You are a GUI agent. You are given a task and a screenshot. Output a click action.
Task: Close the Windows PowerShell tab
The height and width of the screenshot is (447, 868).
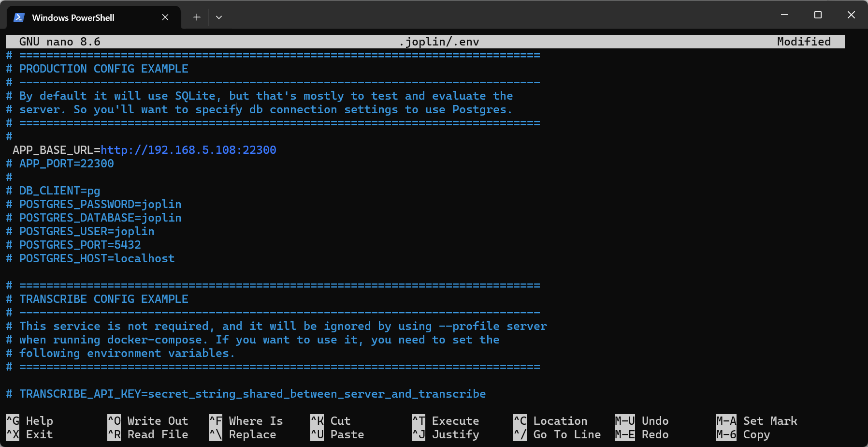pyautogui.click(x=165, y=17)
